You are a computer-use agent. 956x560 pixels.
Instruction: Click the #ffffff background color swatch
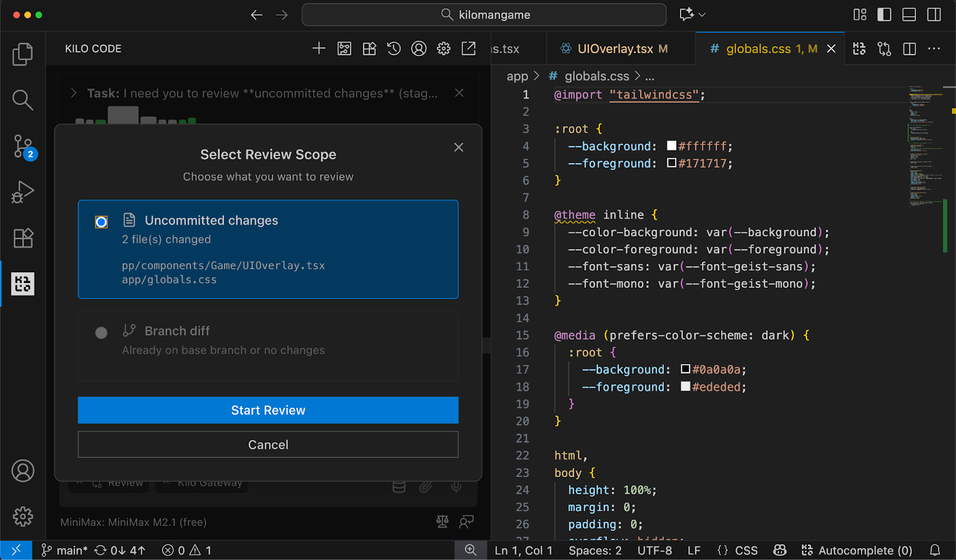coord(672,146)
